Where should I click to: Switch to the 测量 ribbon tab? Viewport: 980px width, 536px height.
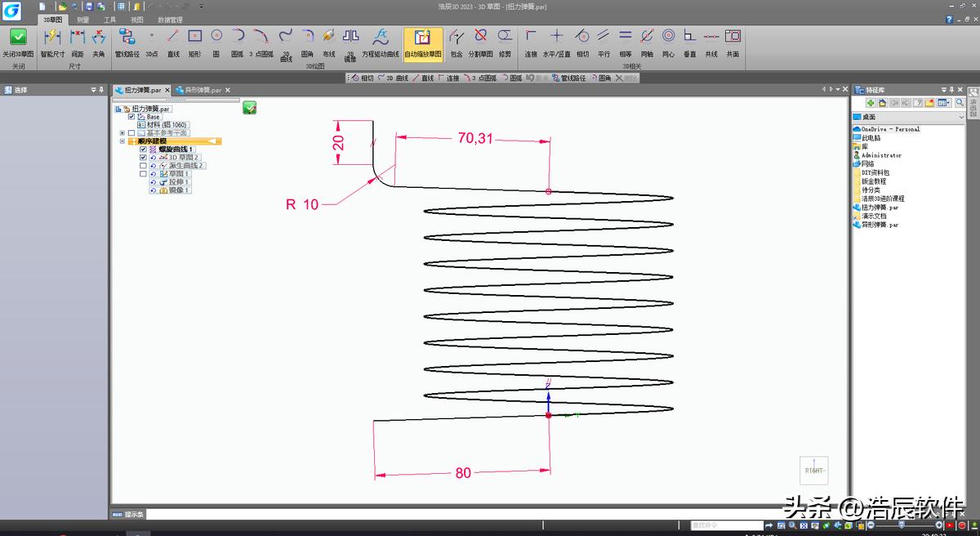(82, 20)
